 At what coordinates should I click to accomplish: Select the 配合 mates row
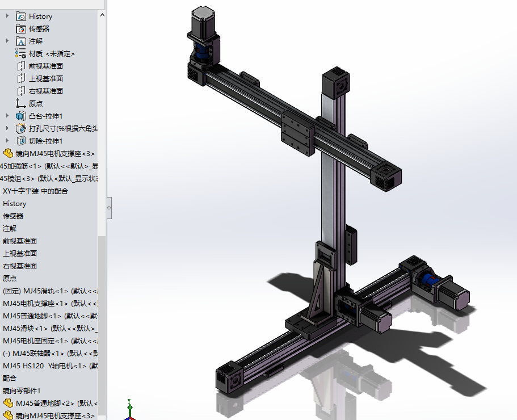[x=10, y=378]
